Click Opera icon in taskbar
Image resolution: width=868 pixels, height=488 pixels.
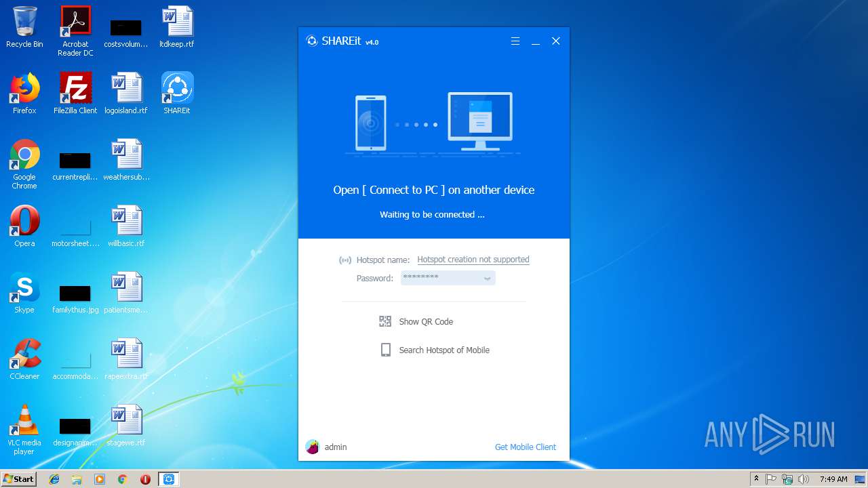(145, 479)
